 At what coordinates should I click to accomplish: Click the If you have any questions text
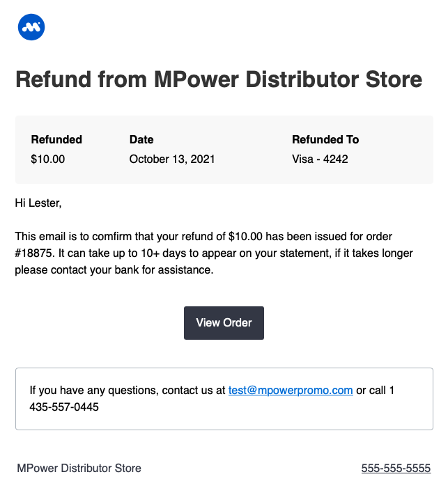coord(94,391)
